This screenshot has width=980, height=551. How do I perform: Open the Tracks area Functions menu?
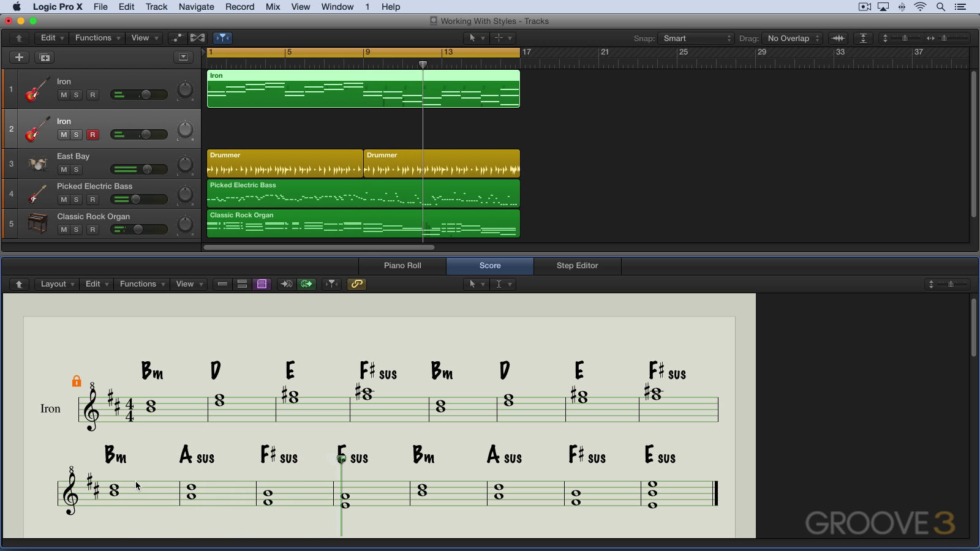point(97,38)
